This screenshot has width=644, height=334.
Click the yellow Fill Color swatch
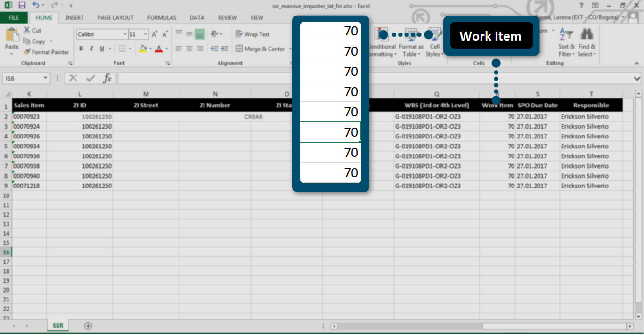click(143, 49)
